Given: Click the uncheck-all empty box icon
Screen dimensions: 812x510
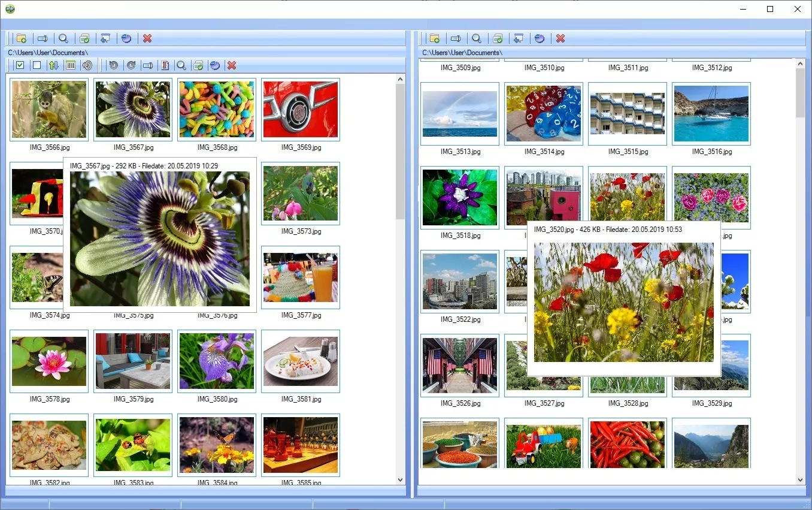Looking at the screenshot, I should click(37, 65).
